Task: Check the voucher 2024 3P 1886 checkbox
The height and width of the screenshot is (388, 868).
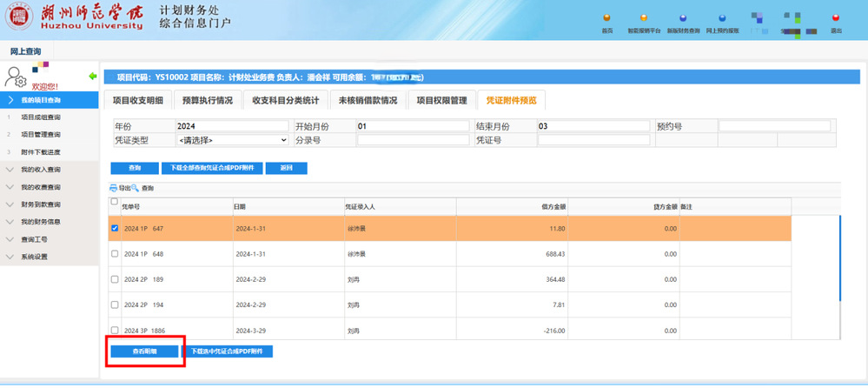Action: [x=115, y=331]
